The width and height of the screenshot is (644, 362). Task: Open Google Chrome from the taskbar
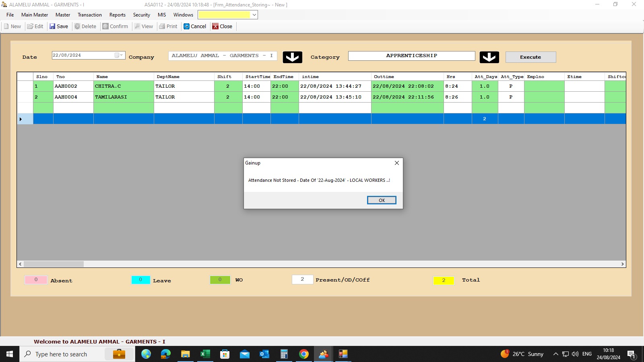(304, 354)
